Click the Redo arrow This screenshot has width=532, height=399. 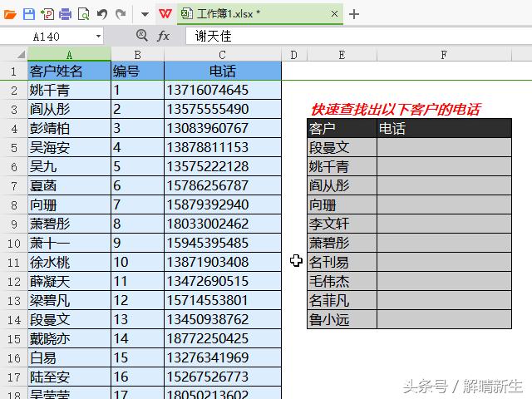tap(121, 14)
